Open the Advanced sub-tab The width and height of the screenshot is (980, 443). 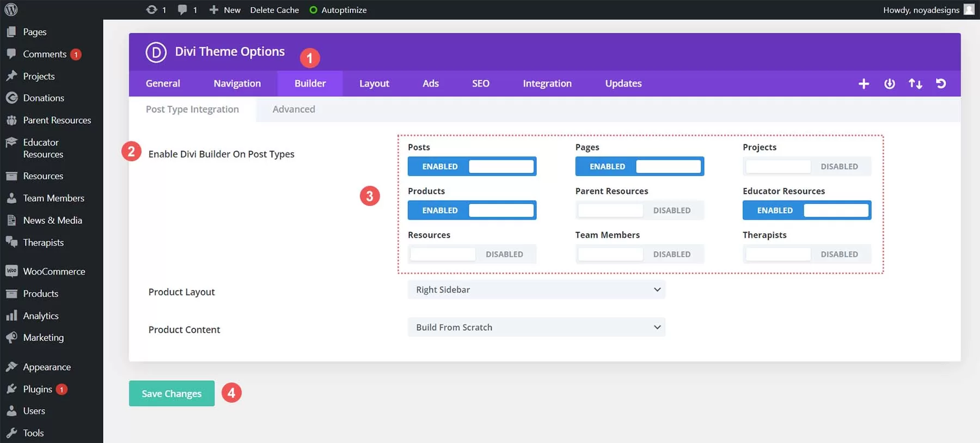pos(293,109)
